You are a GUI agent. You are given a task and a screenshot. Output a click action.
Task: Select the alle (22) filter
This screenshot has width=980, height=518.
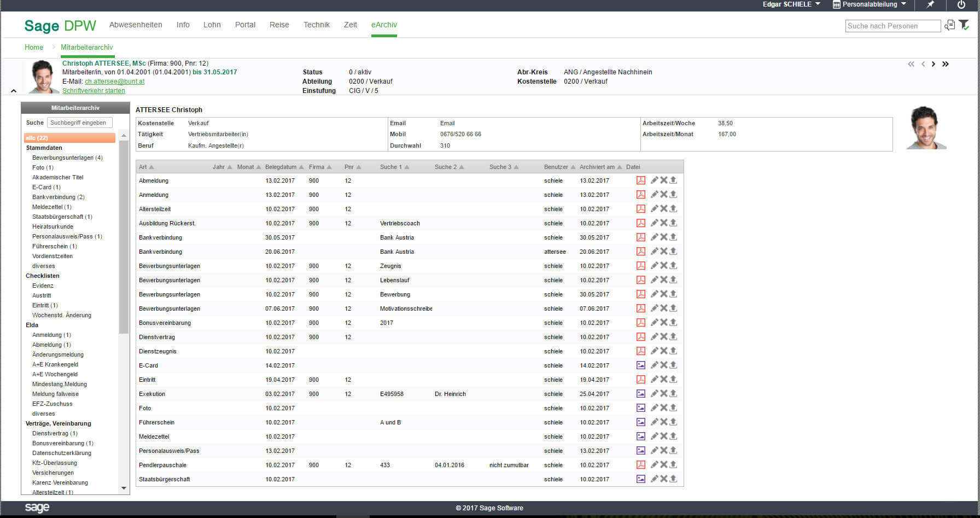click(69, 138)
